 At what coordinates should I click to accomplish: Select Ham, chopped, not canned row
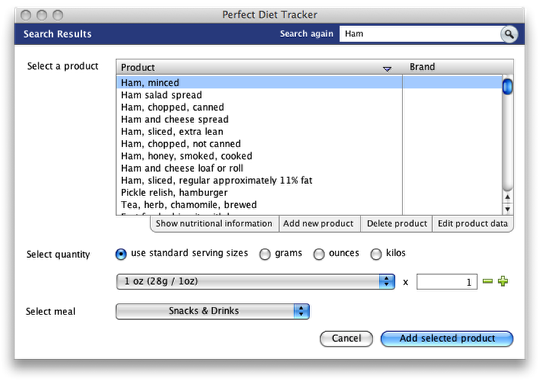pos(309,144)
